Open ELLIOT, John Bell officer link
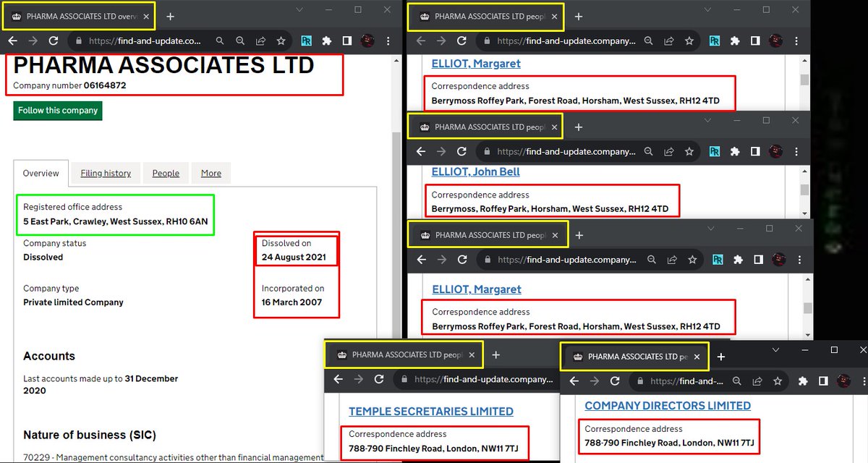 (x=475, y=171)
